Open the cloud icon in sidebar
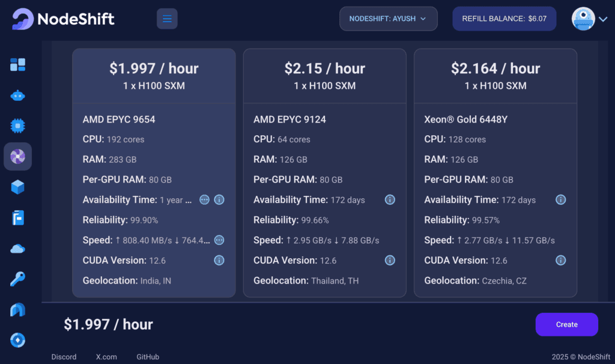The width and height of the screenshot is (615, 364). coord(17,249)
